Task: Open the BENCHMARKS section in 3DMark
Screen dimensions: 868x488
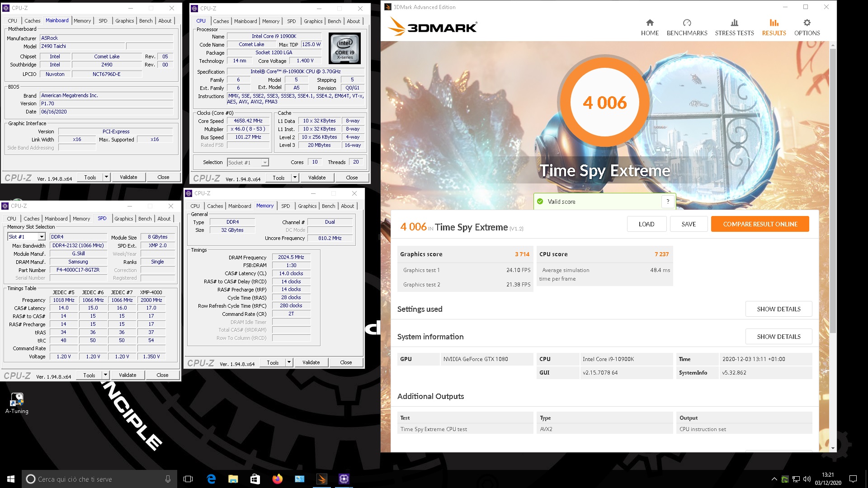Action: point(687,28)
